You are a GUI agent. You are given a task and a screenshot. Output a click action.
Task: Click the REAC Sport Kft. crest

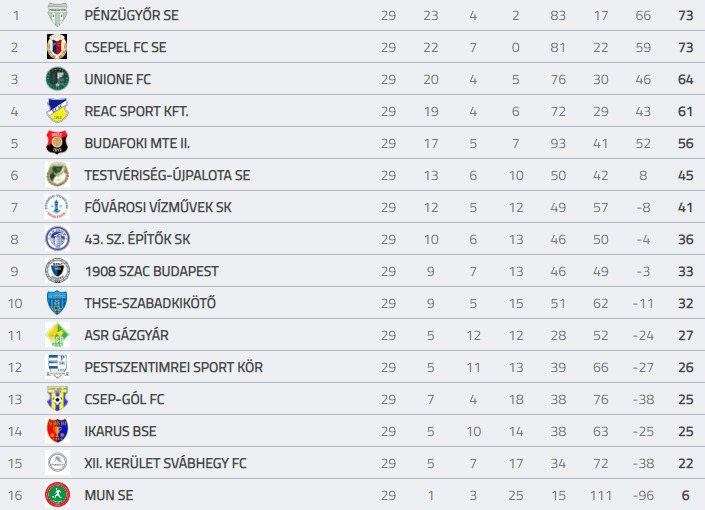tap(57, 111)
